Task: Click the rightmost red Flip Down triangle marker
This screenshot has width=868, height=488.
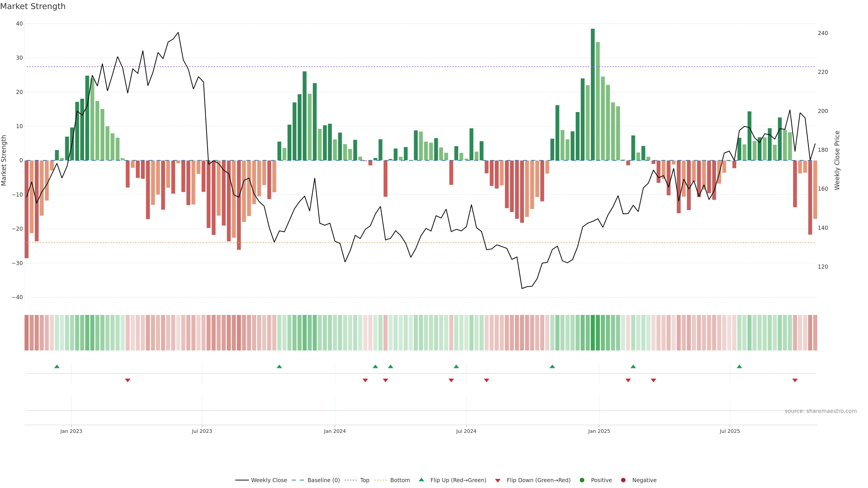Action: click(795, 380)
